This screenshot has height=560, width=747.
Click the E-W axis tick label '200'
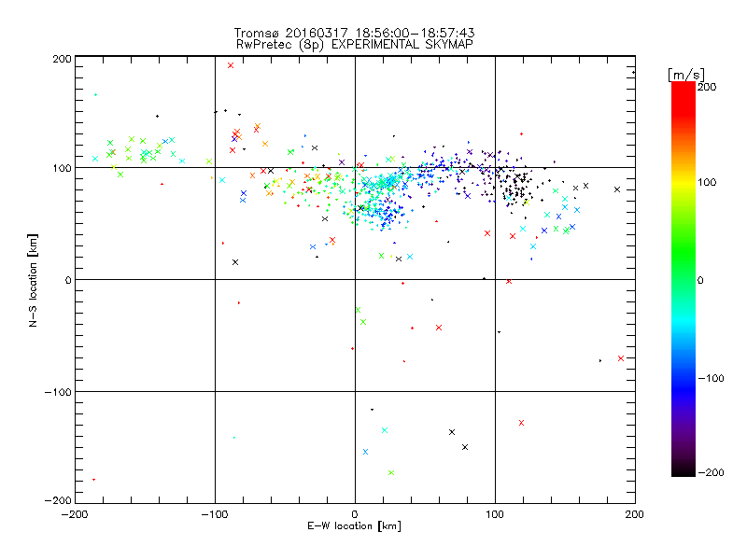(635, 514)
